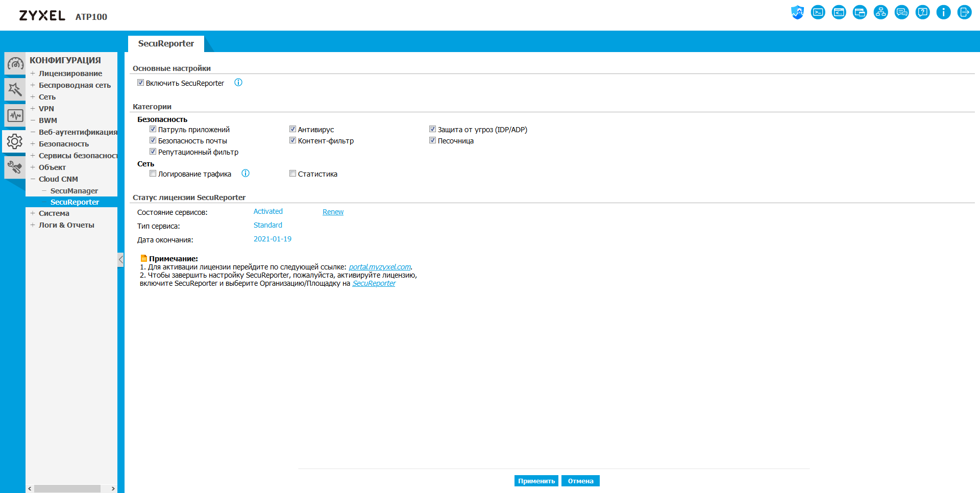Open the Help question mark icon

click(x=923, y=12)
